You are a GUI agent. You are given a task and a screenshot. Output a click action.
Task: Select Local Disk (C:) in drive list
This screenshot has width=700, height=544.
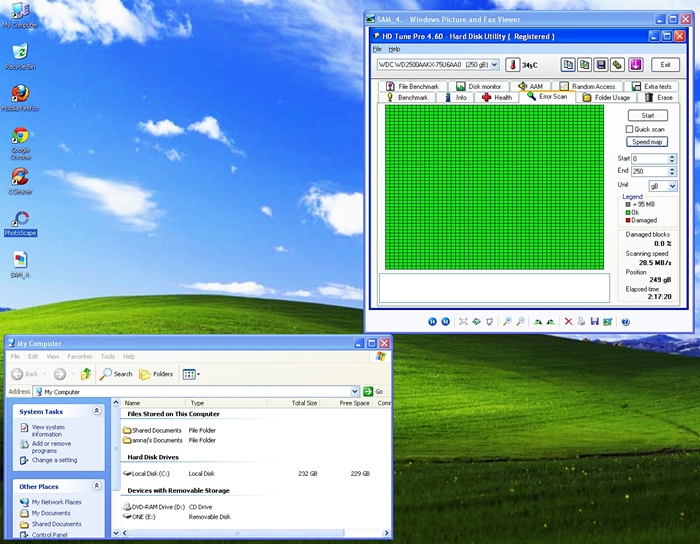(x=146, y=473)
